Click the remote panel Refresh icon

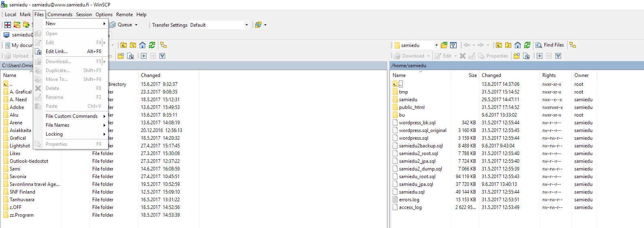(x=527, y=45)
